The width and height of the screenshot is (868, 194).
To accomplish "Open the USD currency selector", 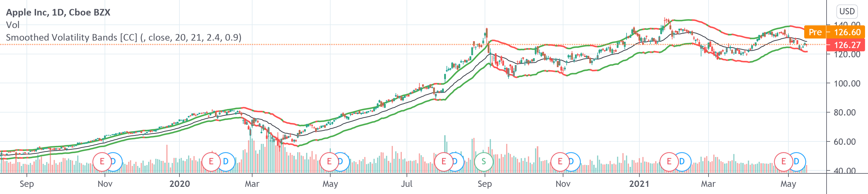I will coord(847,11).
